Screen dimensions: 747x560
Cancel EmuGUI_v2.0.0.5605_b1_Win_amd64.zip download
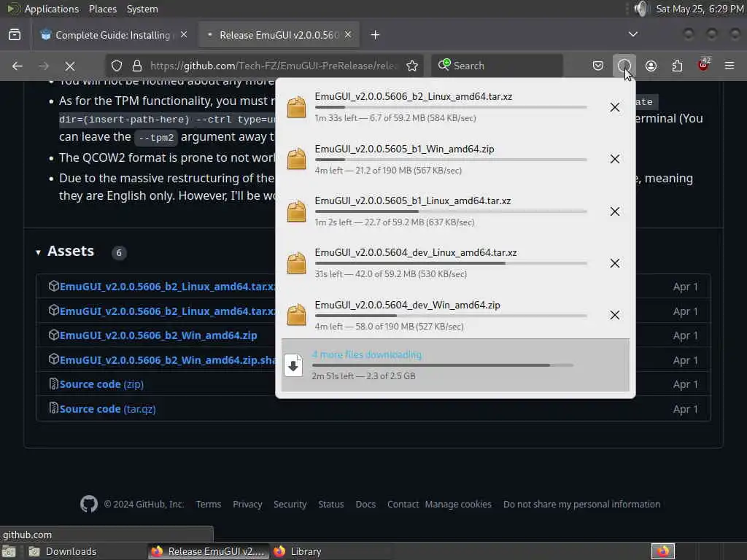click(614, 158)
